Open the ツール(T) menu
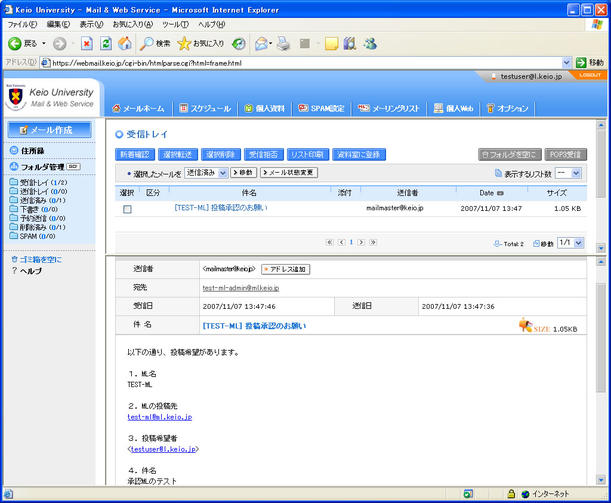The image size is (611, 503). coord(175,23)
